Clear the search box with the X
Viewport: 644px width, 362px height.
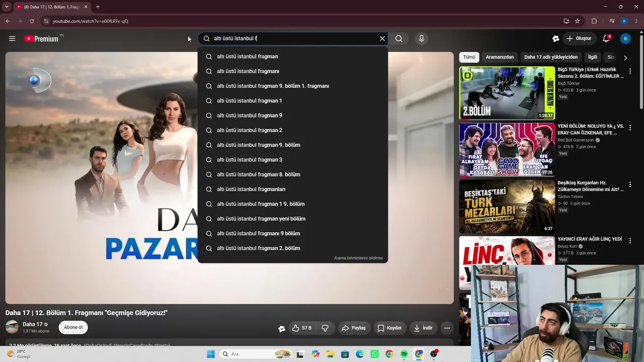point(382,39)
